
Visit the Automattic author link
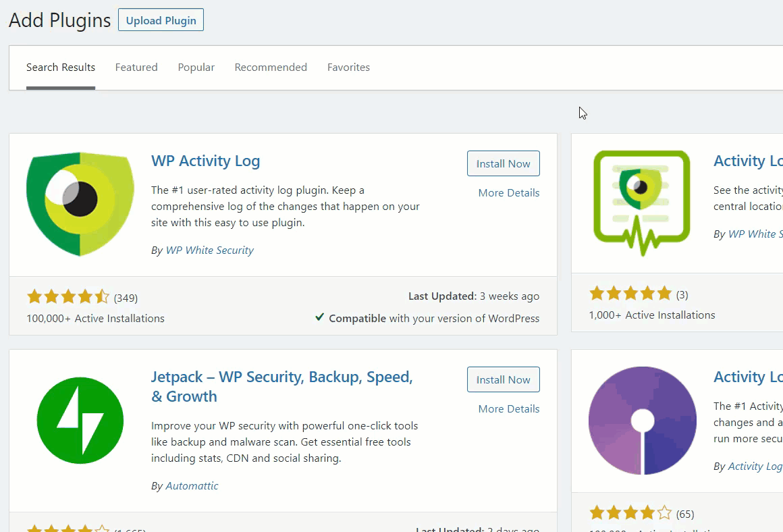pyautogui.click(x=192, y=486)
